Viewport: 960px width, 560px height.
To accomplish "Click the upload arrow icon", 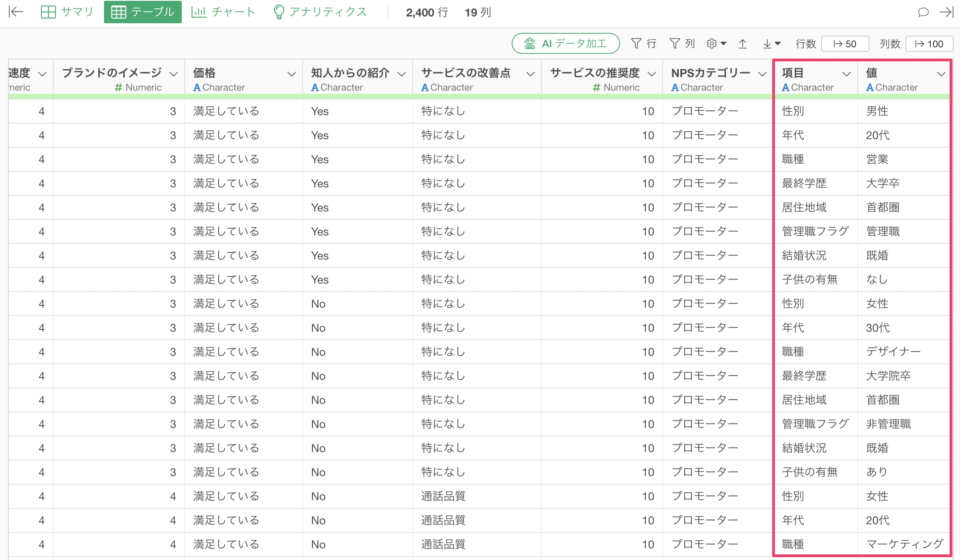I will pos(743,43).
